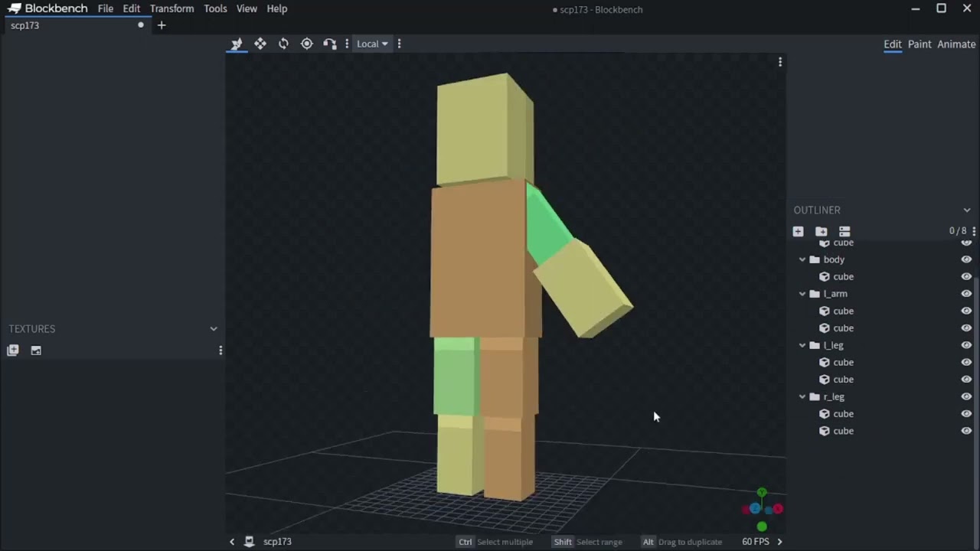Collapse the Outliner panel chevron
The image size is (980, 551).
(x=967, y=210)
